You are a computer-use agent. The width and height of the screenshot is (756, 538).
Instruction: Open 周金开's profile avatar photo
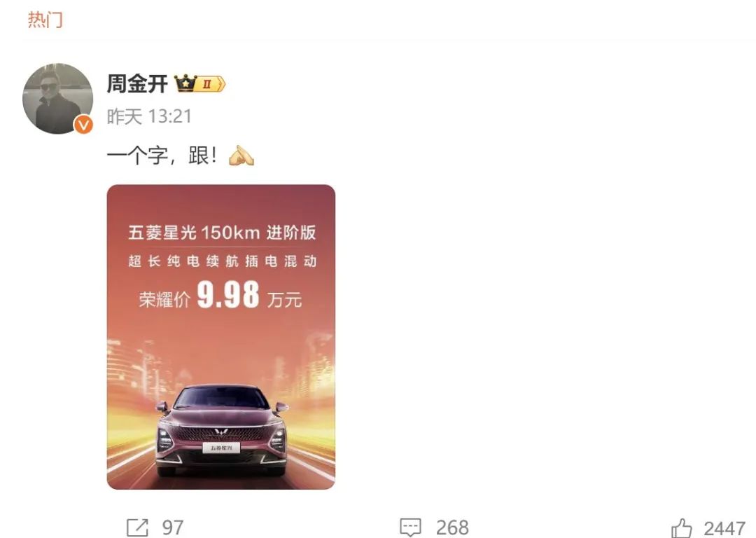click(x=57, y=99)
